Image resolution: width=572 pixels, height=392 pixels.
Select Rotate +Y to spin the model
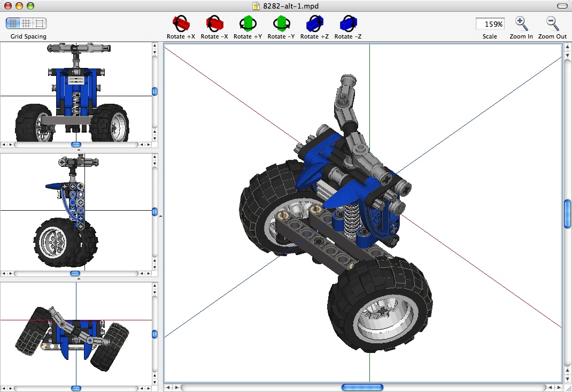coord(248,23)
